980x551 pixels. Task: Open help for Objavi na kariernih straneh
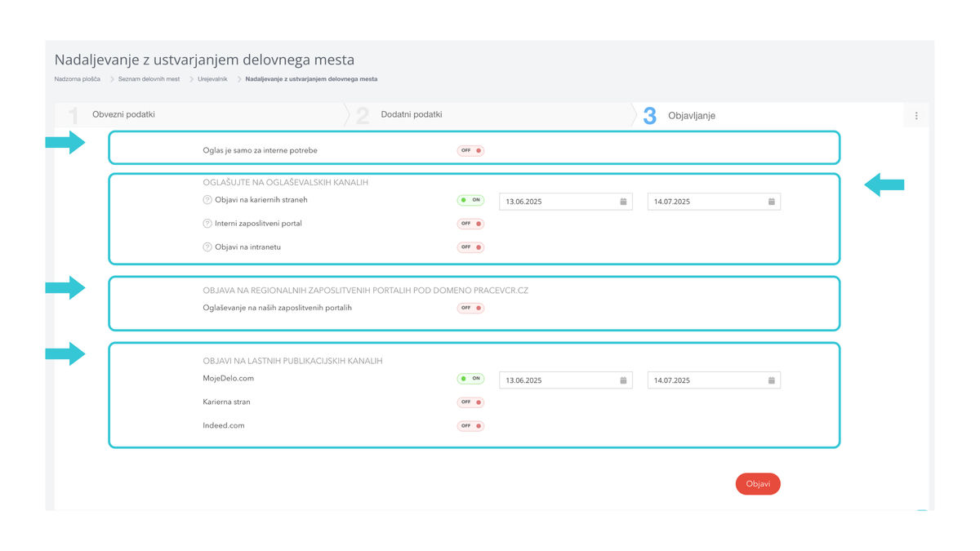[207, 200]
